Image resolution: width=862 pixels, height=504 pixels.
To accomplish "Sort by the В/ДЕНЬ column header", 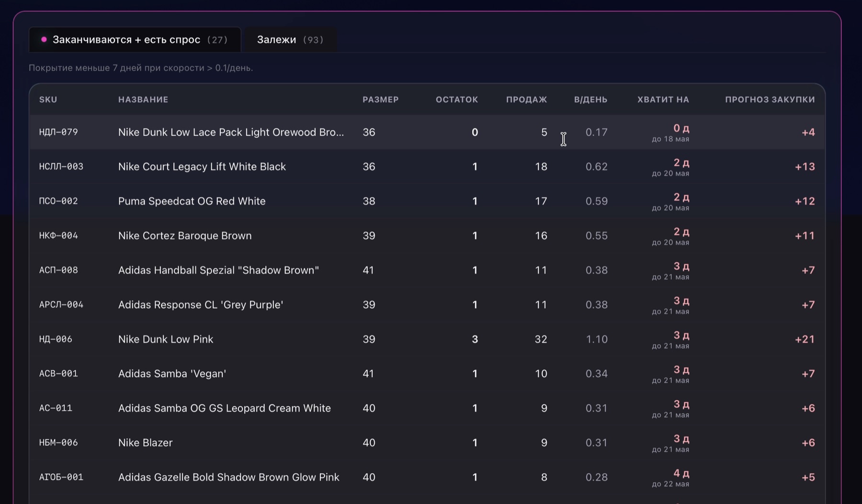I will (x=591, y=100).
